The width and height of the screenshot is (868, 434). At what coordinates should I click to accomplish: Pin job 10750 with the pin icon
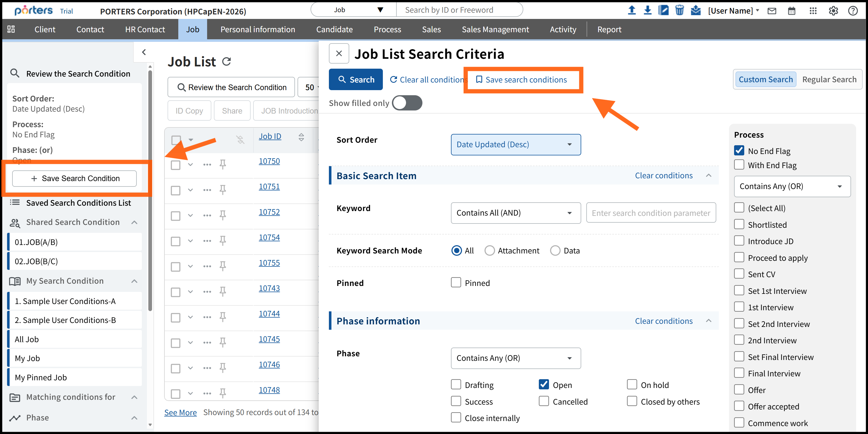tap(223, 164)
